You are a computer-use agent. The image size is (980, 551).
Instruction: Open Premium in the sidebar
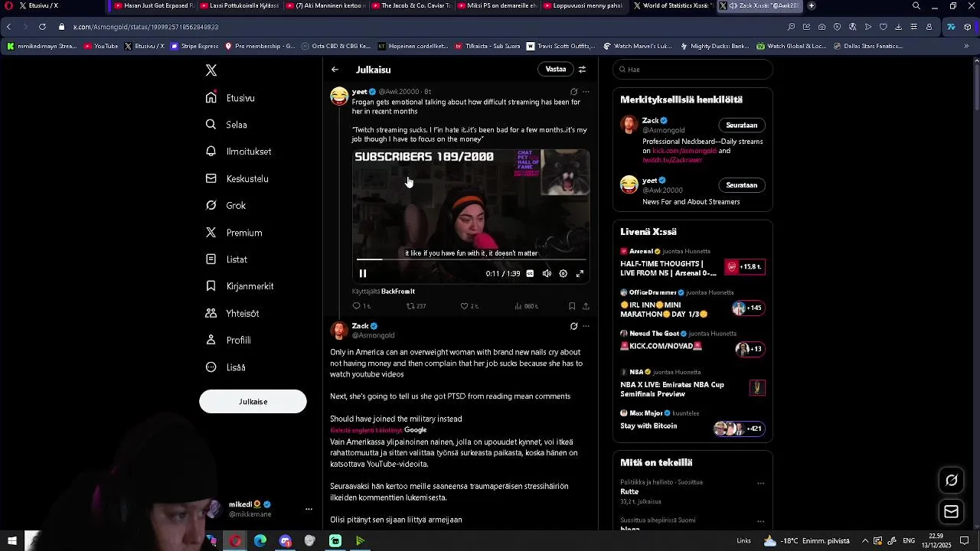pyautogui.click(x=234, y=233)
